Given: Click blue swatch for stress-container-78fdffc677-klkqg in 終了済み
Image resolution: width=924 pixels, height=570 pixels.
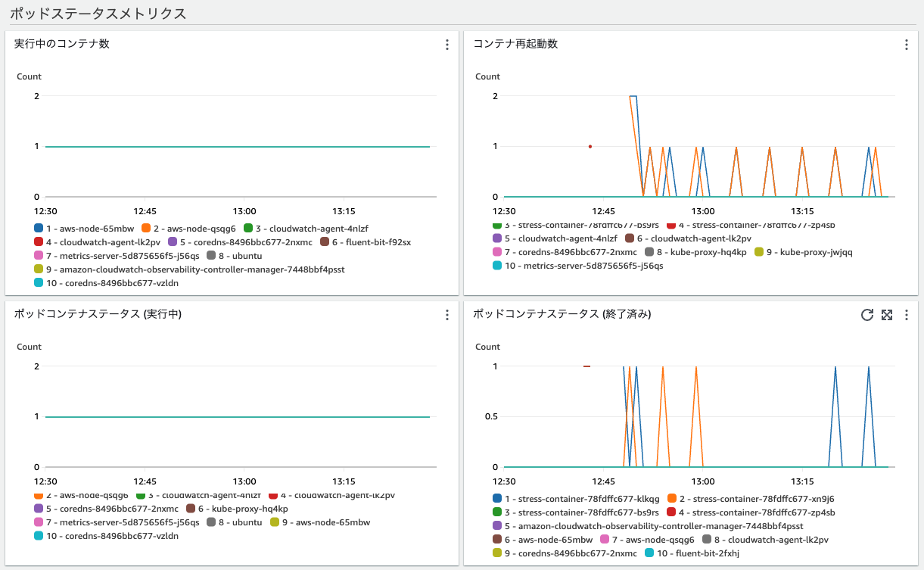Looking at the screenshot, I should click(x=497, y=498).
